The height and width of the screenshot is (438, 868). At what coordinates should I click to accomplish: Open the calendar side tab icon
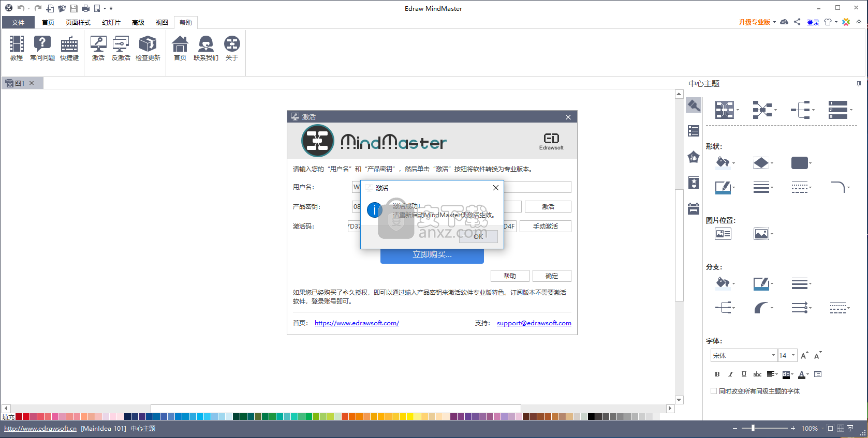coord(694,208)
